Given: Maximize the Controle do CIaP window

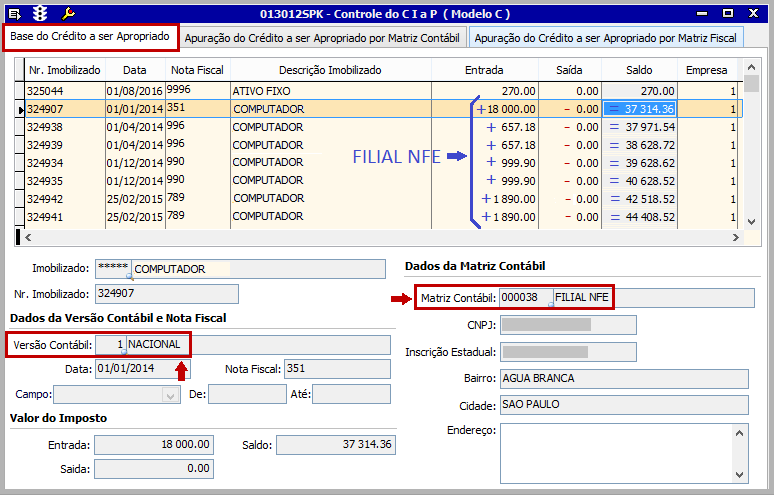Looking at the screenshot, I should point(728,13).
